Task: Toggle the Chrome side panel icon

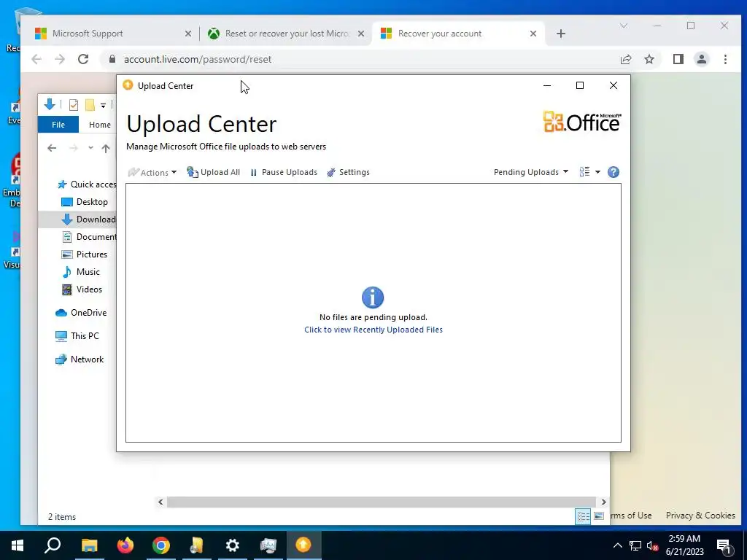Action: tap(678, 59)
